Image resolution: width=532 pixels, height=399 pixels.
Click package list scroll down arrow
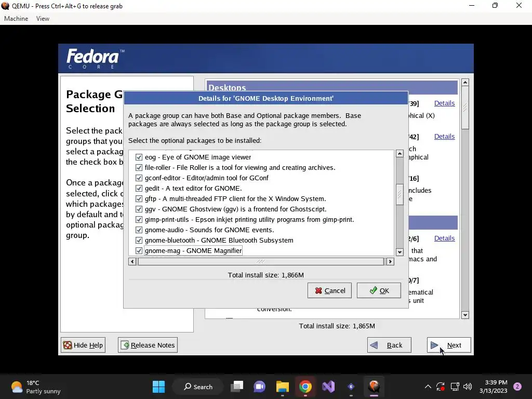tap(400, 252)
